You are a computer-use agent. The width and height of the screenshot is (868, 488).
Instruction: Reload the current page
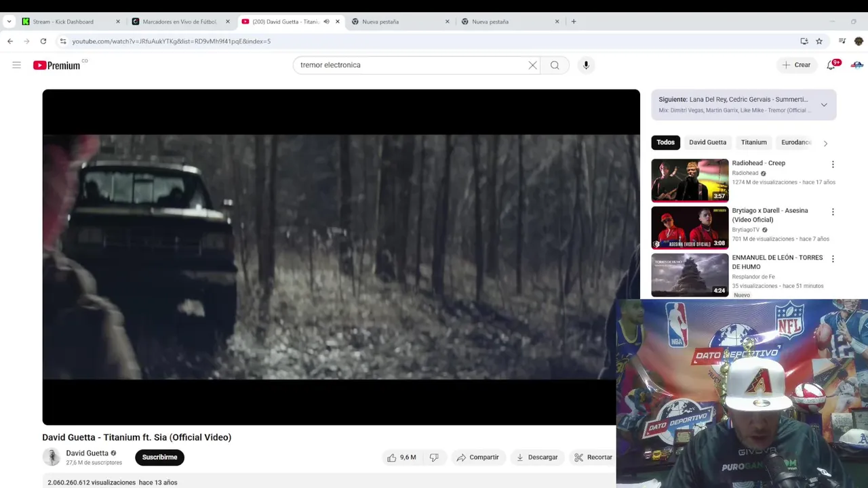(x=43, y=41)
